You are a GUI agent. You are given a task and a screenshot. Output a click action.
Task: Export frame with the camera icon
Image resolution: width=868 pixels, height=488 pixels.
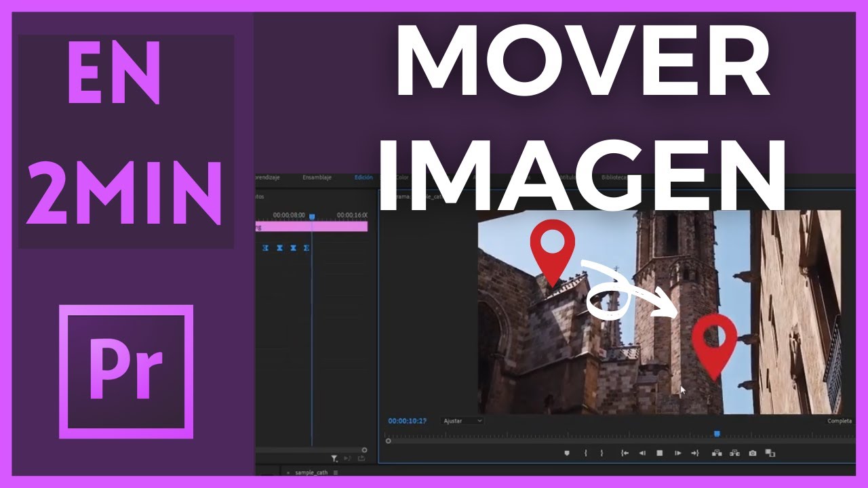[x=752, y=453]
